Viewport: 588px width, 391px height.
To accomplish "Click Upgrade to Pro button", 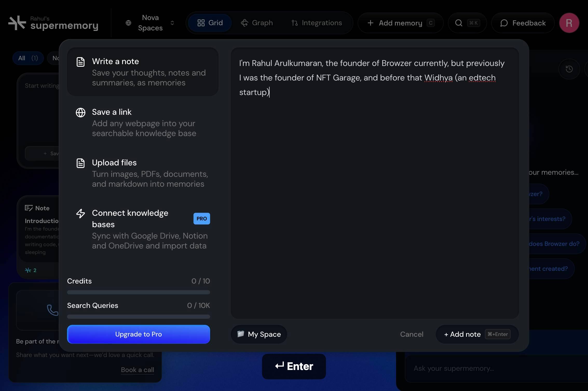I will point(139,334).
